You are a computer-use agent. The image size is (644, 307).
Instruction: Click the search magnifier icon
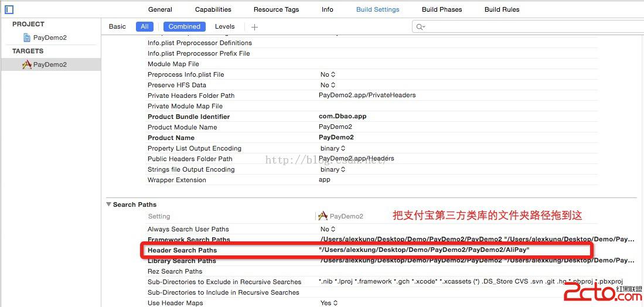point(420,27)
